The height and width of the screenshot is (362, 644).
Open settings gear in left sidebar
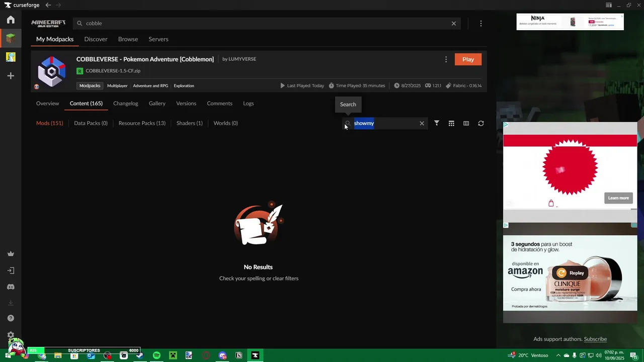point(11,335)
